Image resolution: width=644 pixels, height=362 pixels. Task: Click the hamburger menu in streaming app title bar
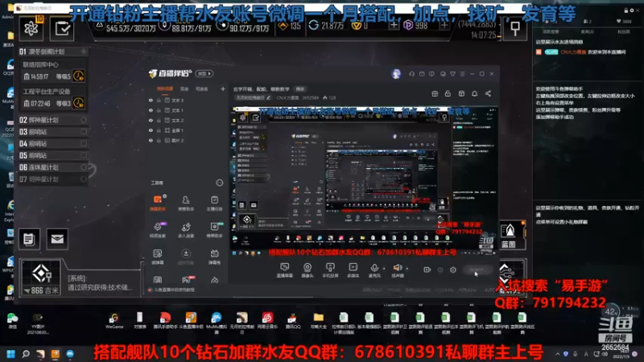[462, 74]
